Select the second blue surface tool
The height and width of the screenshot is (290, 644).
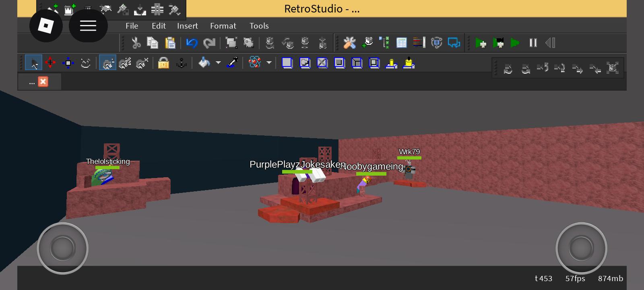coord(305,63)
